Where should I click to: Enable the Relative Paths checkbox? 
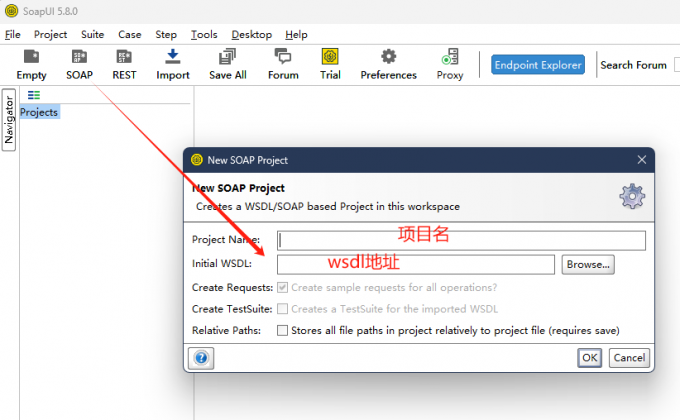(x=282, y=331)
